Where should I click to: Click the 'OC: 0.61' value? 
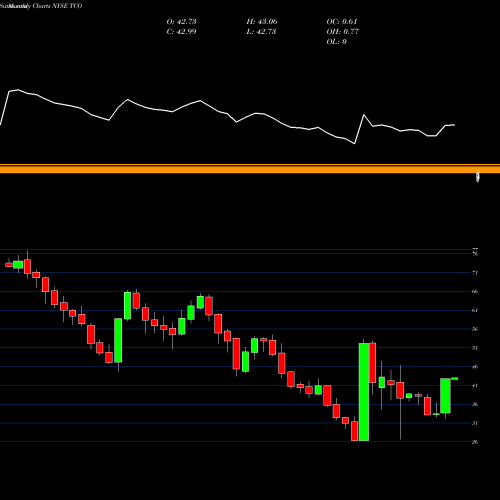[x=342, y=22]
